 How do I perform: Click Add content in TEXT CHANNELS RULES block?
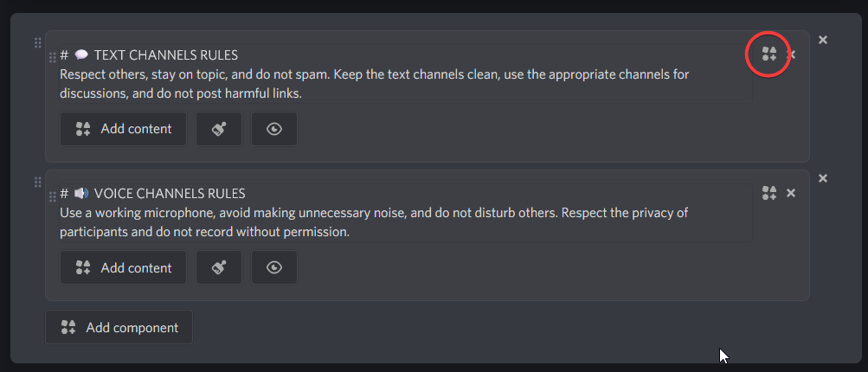click(124, 129)
